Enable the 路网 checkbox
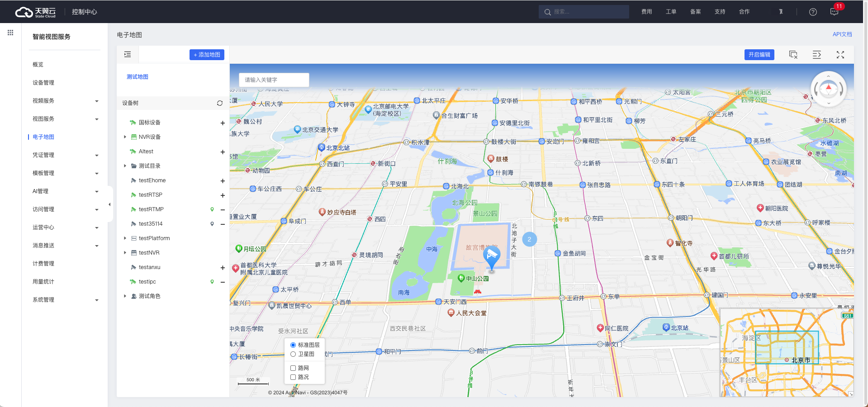The image size is (868, 407). 293,368
